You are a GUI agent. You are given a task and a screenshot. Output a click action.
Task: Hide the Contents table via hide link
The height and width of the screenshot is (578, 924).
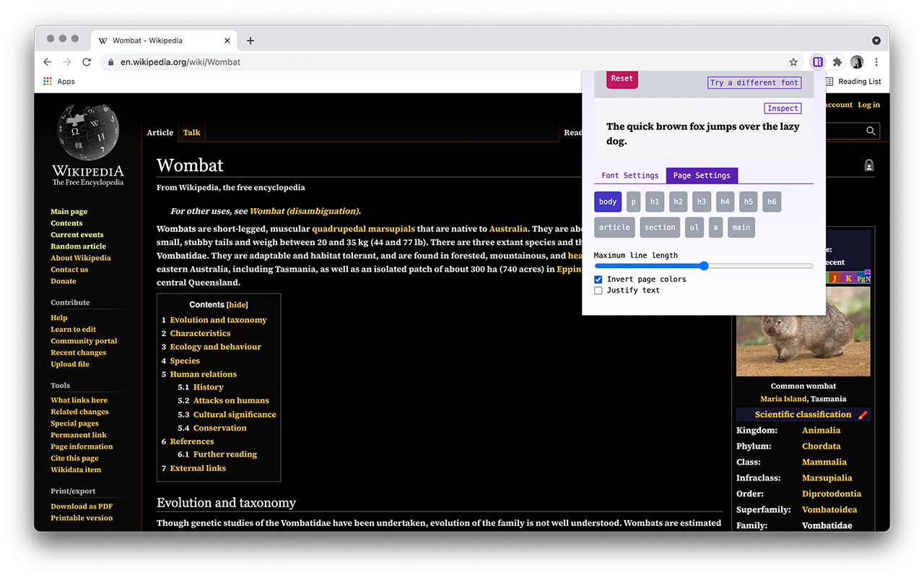point(237,305)
